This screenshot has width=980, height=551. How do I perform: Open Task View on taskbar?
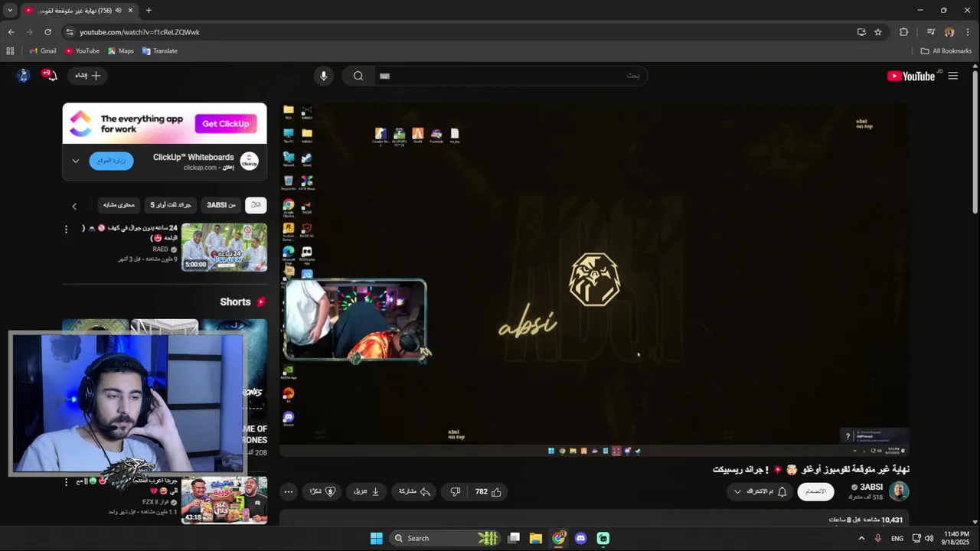[514, 538]
